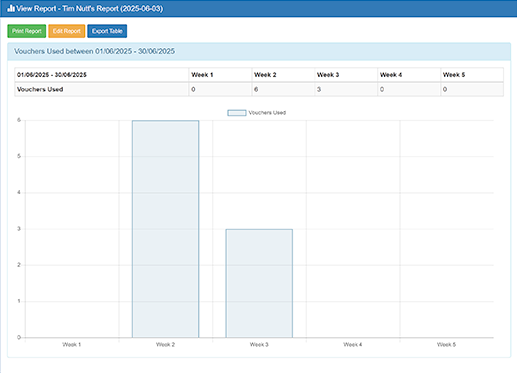Click the View Report title bar text

pos(90,8)
